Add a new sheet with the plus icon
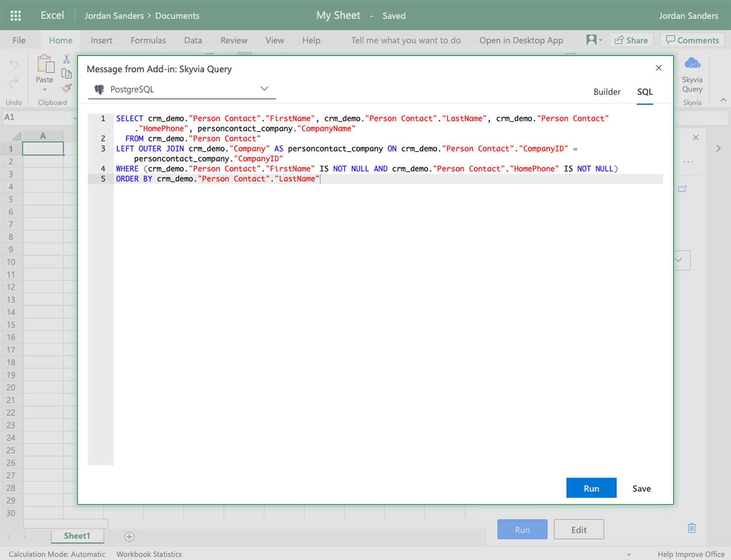Screen dimensions: 731x560 coord(130,537)
